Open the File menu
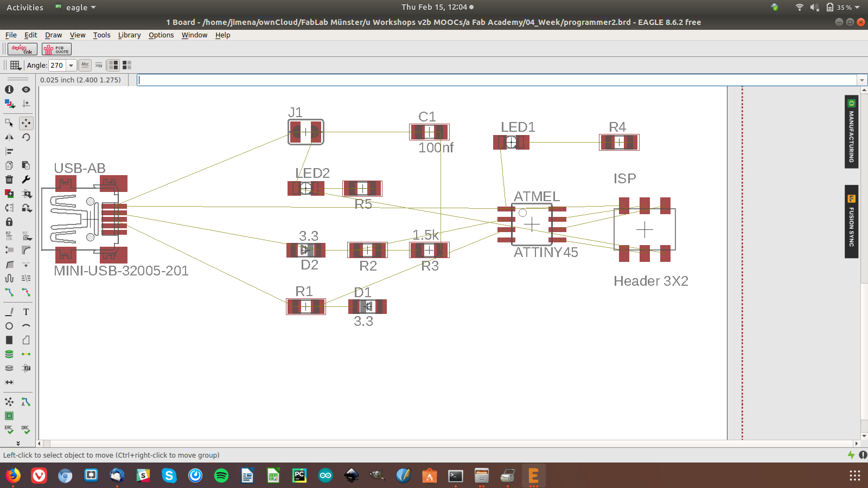This screenshot has width=868, height=488. 11,35
